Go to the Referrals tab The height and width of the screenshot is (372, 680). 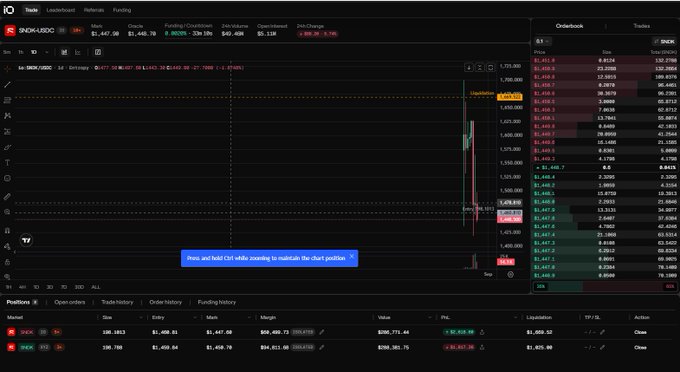click(x=94, y=10)
